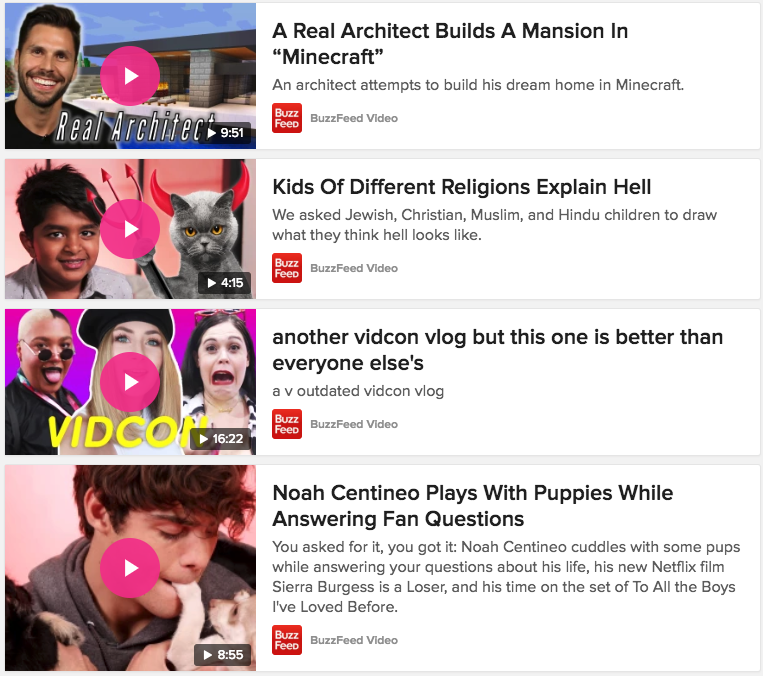Viewport: 763px width, 676px height.
Task: Play the Minecraft architect video
Action: 130,76
